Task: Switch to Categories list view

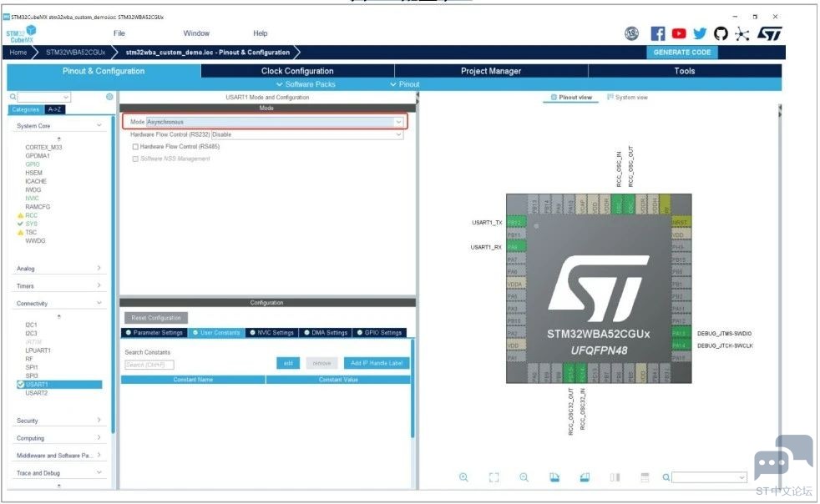Action: (26, 110)
